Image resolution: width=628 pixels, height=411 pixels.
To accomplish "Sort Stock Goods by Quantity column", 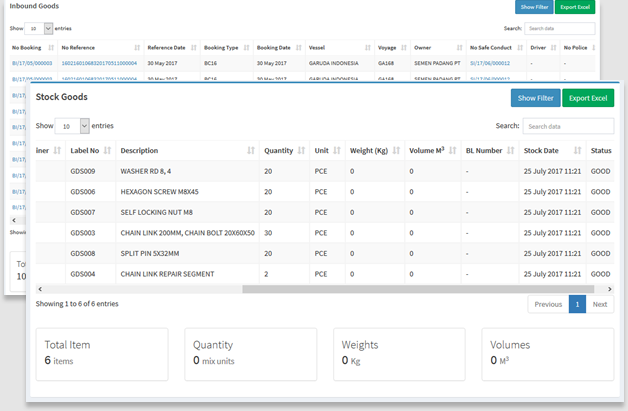I will (x=284, y=151).
